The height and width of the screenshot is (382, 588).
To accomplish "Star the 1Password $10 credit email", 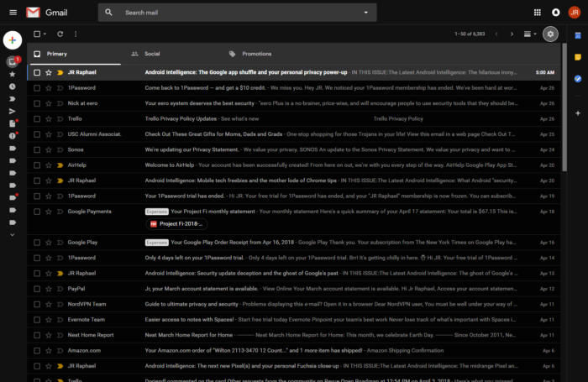I will coord(49,88).
